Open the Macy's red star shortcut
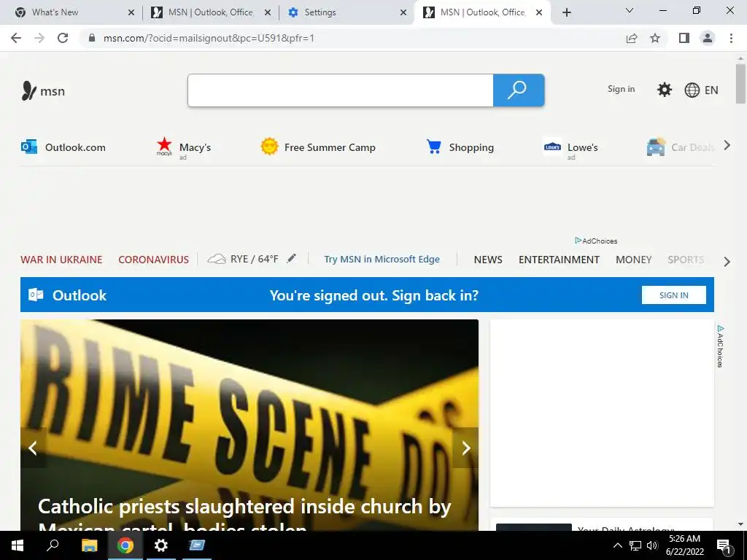747x560 pixels. [164, 146]
